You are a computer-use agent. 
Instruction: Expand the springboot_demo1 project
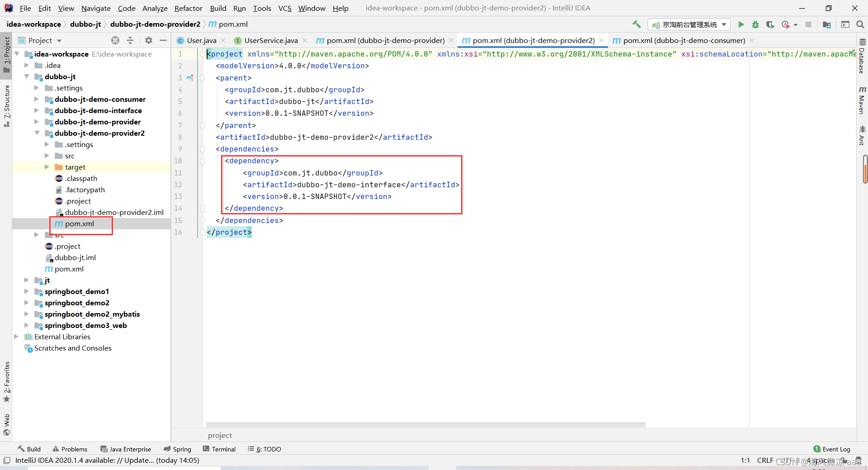tap(26, 291)
